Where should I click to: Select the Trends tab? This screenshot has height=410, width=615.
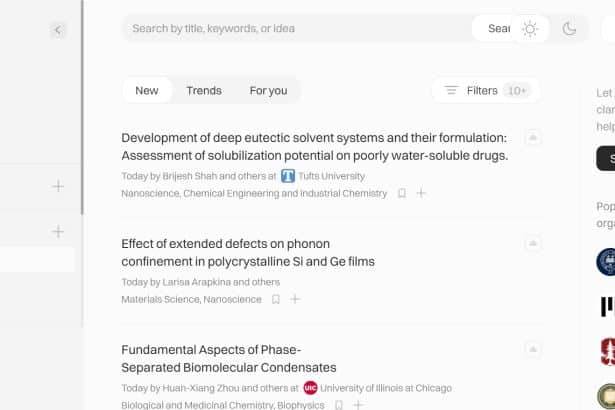[204, 91]
